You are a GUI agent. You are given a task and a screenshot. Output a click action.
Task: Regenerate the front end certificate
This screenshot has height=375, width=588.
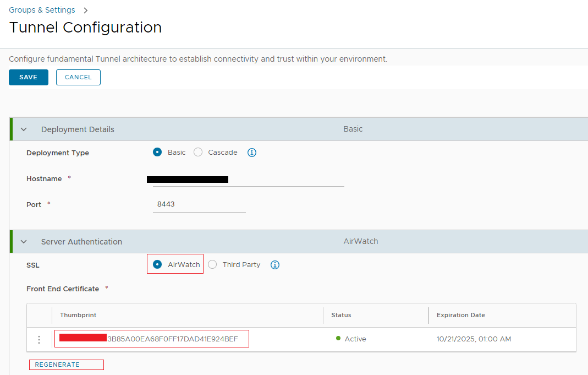tap(66, 365)
